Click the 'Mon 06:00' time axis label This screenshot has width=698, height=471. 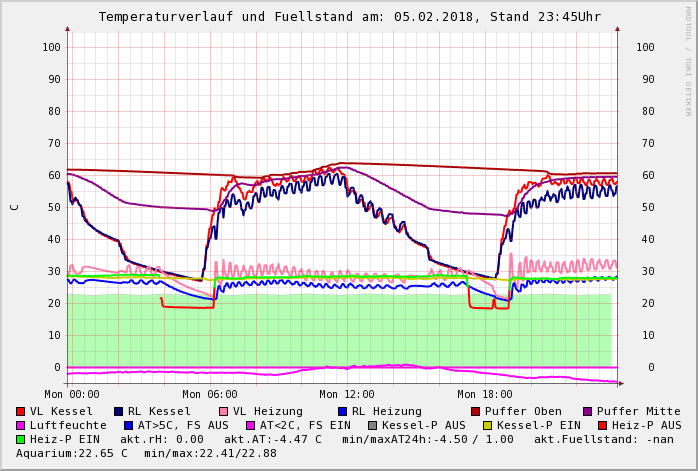pos(210,394)
